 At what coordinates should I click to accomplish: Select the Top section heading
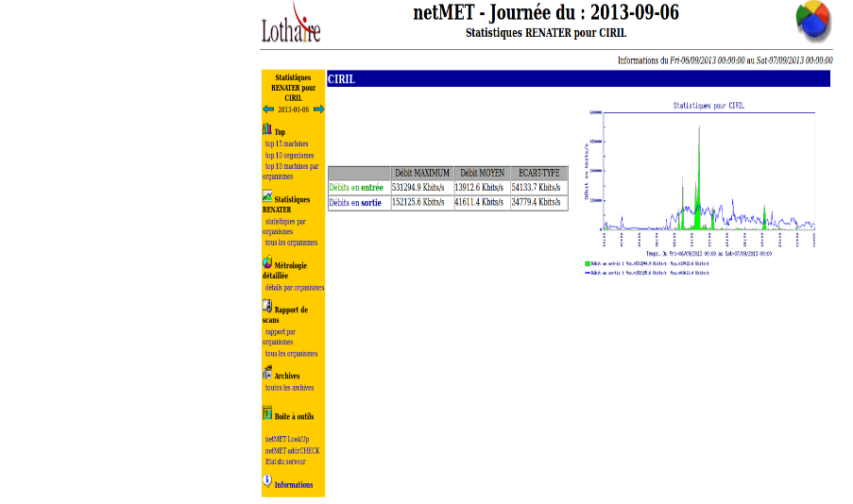point(280,132)
